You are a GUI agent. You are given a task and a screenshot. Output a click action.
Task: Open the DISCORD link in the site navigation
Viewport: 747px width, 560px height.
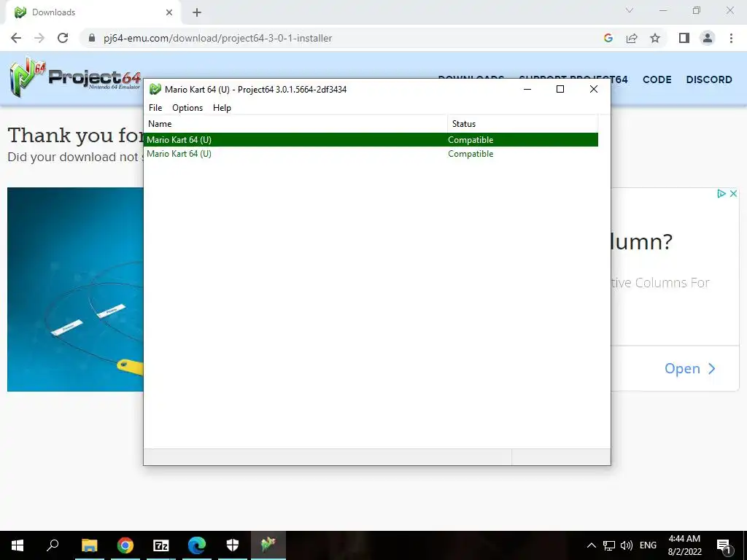[709, 79]
